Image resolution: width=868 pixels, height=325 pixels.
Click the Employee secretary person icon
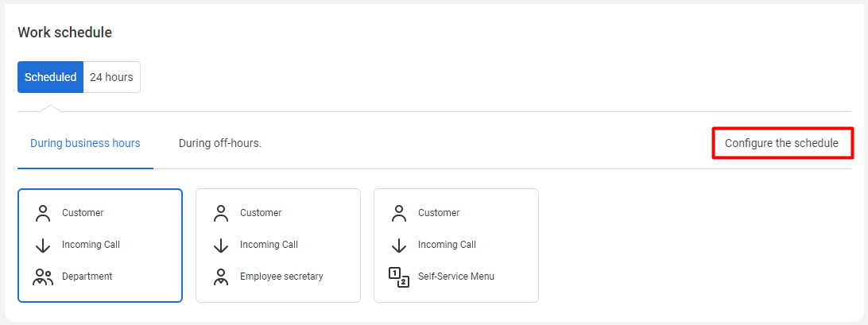tap(221, 277)
